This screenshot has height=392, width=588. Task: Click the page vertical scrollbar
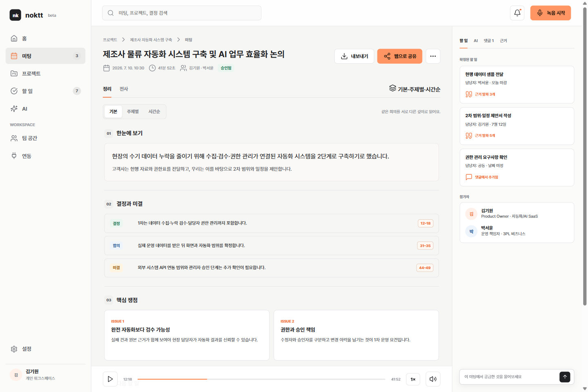585,156
